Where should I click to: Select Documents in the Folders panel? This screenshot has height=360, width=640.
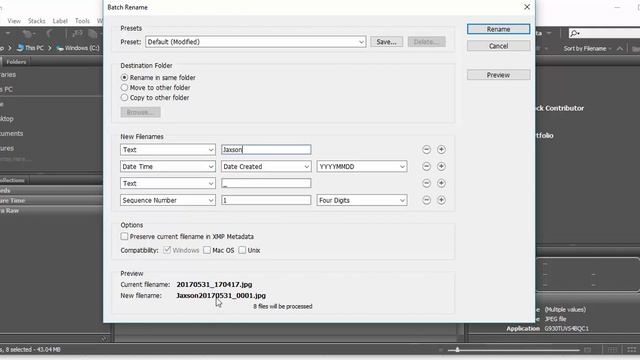(11, 133)
